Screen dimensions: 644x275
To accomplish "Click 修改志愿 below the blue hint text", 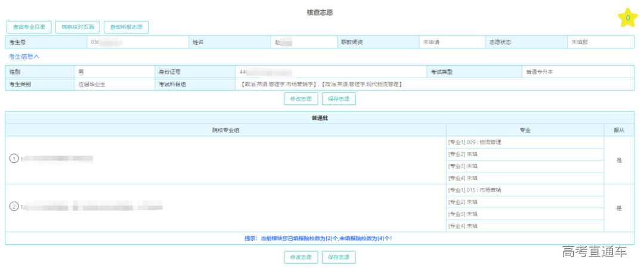I will pyautogui.click(x=301, y=257).
